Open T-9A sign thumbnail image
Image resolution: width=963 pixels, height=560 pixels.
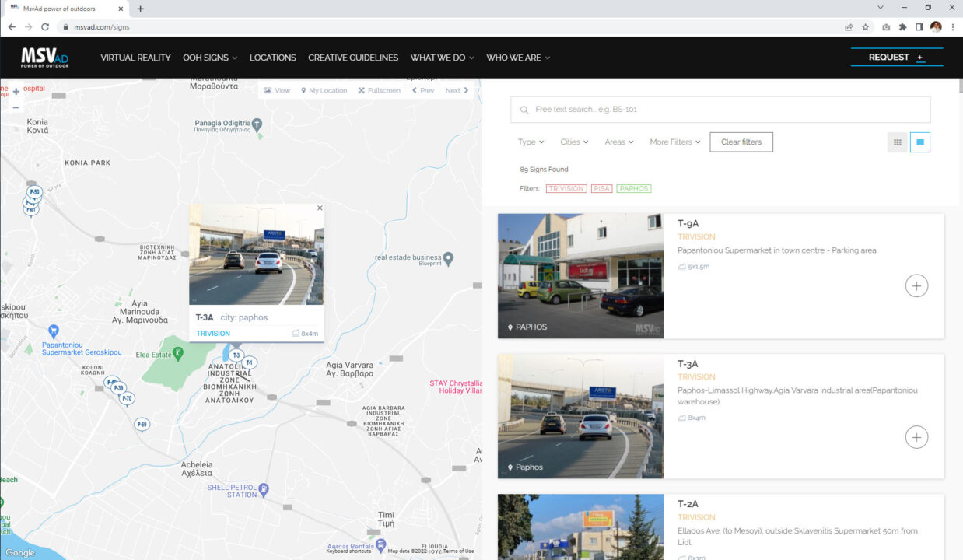coord(580,276)
